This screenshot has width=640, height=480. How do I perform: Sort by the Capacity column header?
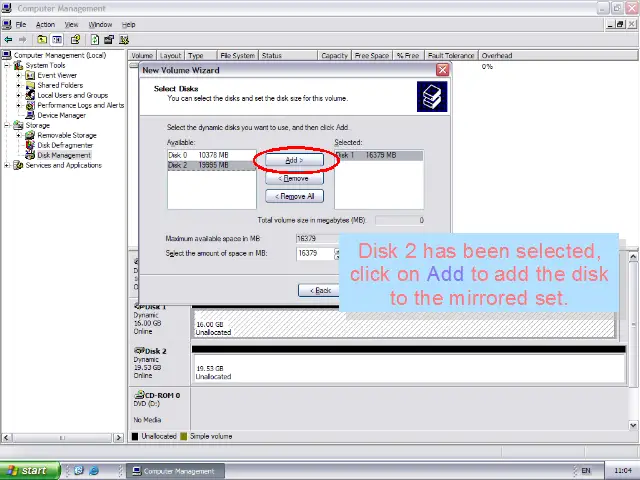pos(334,56)
